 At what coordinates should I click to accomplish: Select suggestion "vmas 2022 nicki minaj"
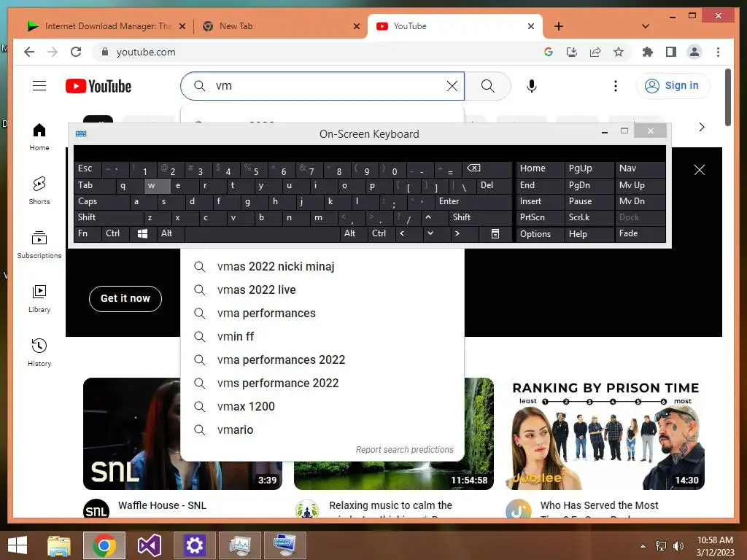coord(322,267)
